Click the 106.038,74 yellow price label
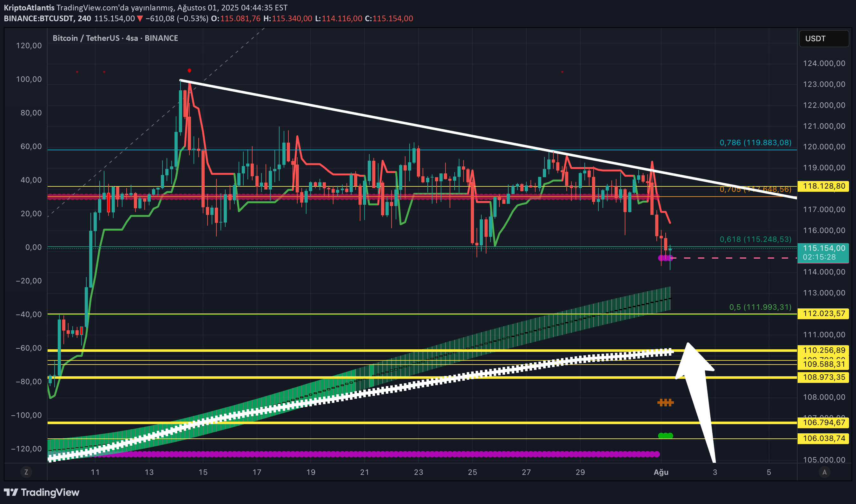 [823, 438]
